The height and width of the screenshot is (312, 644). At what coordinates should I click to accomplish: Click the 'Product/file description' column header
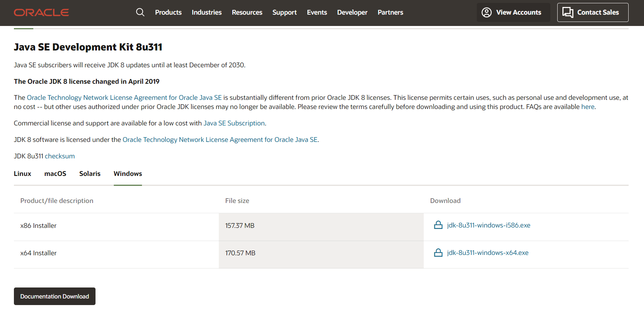click(x=57, y=201)
